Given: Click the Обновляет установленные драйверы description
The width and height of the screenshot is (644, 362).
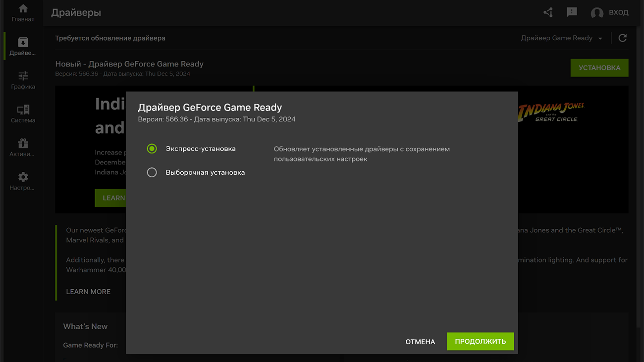Looking at the screenshot, I should coord(362,154).
